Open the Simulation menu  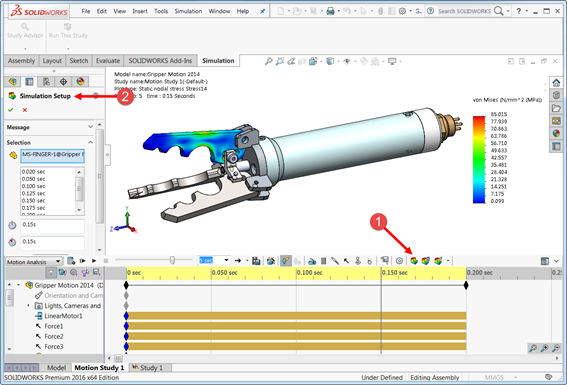(188, 11)
